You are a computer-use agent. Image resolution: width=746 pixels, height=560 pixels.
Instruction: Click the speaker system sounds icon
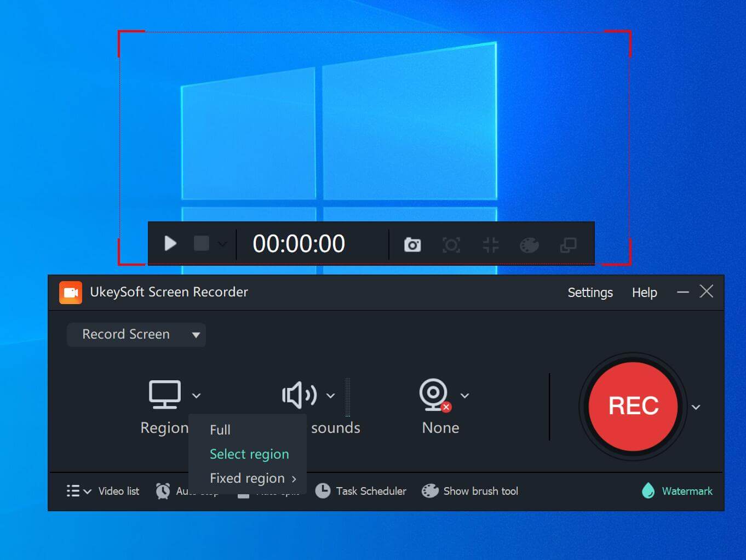tap(299, 395)
